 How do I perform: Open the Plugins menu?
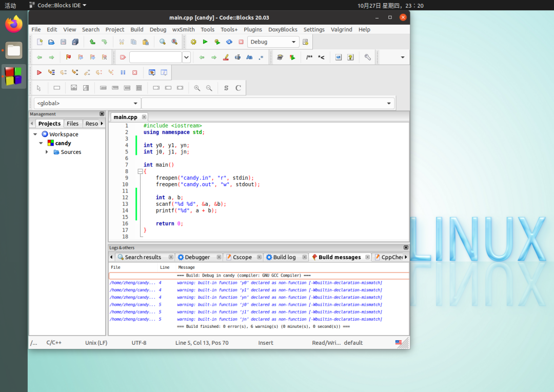coord(252,29)
